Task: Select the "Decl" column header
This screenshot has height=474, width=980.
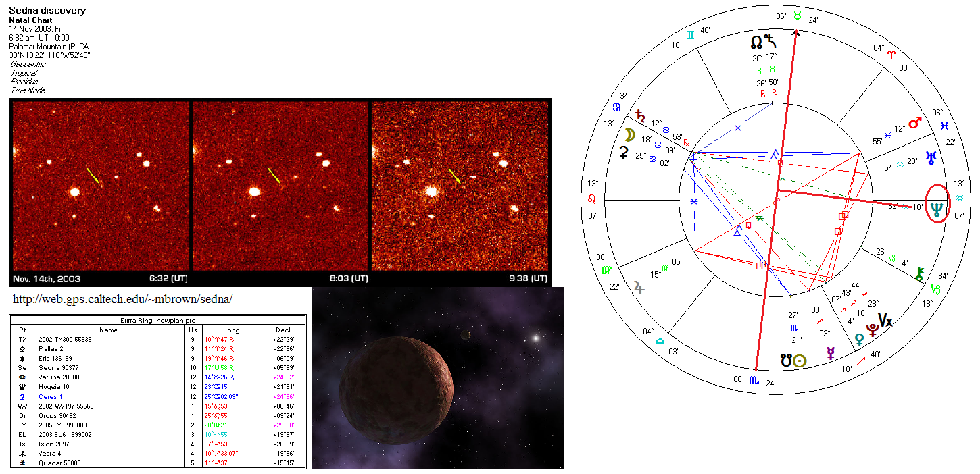Action: pyautogui.click(x=284, y=330)
